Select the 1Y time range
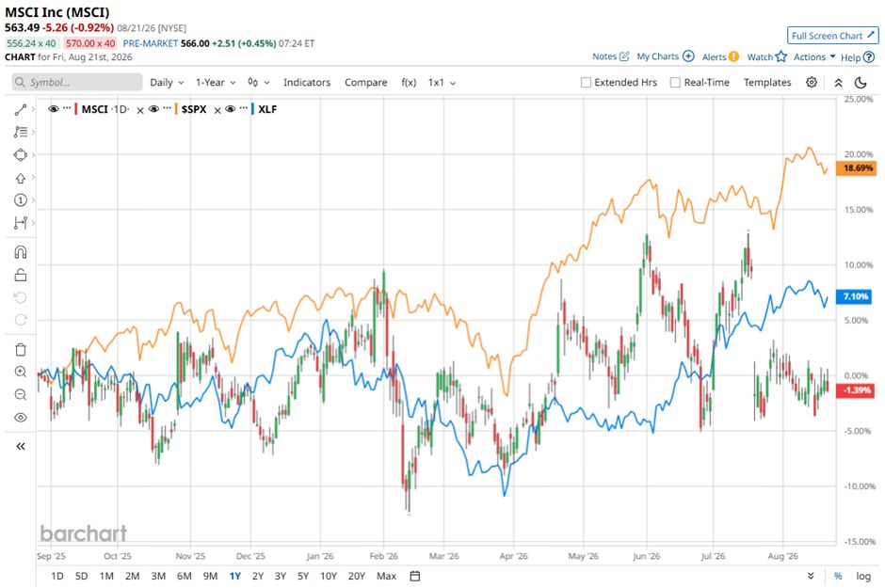The height and width of the screenshot is (588, 885). [234, 576]
